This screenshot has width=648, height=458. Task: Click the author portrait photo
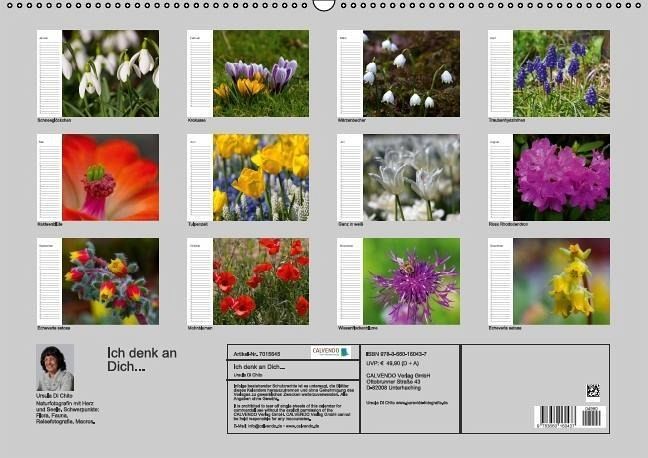click(55, 367)
